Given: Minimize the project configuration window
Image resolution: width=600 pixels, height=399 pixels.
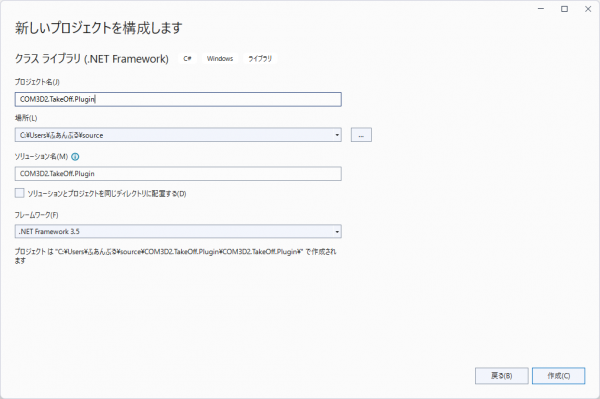Looking at the screenshot, I should click(x=541, y=9).
